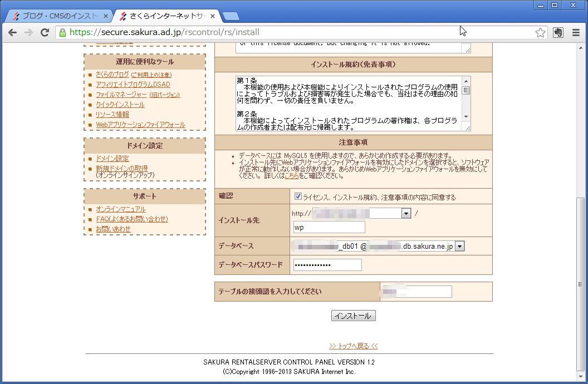The height and width of the screenshot is (384, 588).
Task: Click the address bar URL
Action: 165,32
